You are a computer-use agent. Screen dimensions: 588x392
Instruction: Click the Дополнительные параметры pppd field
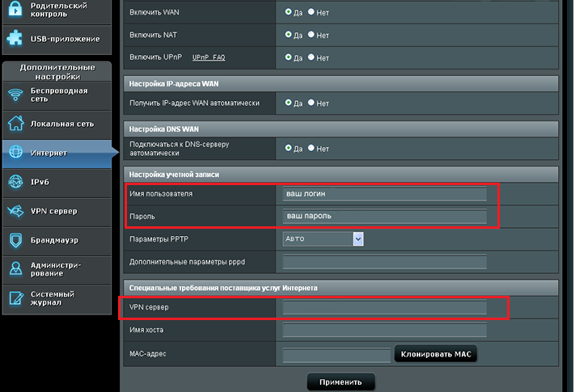pyautogui.click(x=385, y=262)
